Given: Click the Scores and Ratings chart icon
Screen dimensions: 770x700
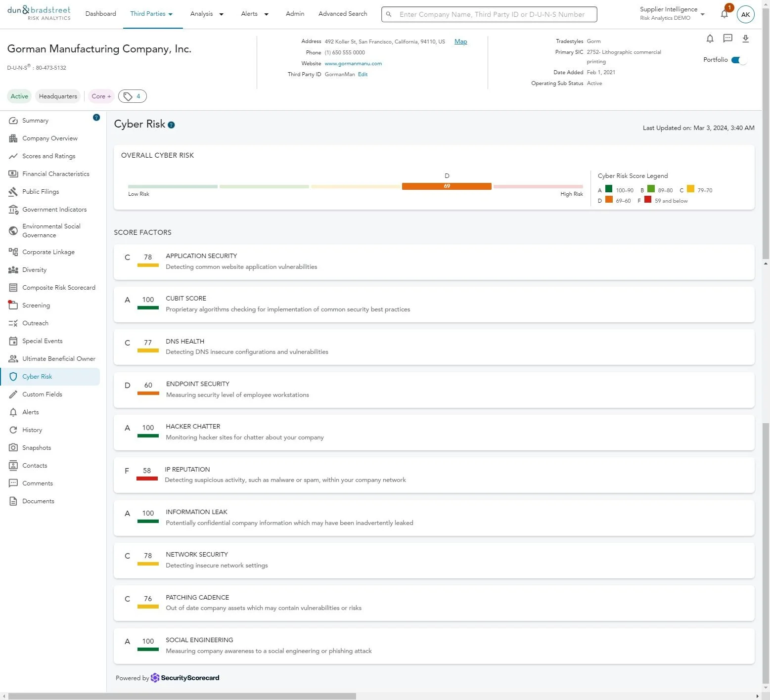Looking at the screenshot, I should [x=13, y=156].
